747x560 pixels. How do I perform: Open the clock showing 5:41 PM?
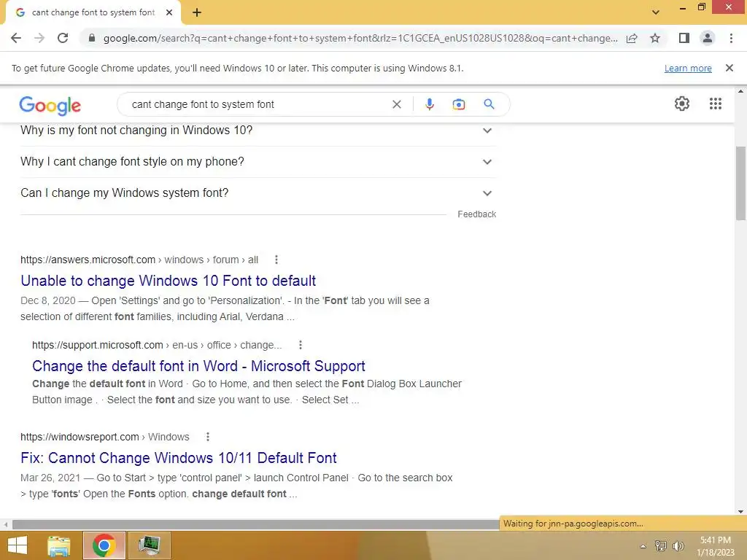(x=716, y=545)
